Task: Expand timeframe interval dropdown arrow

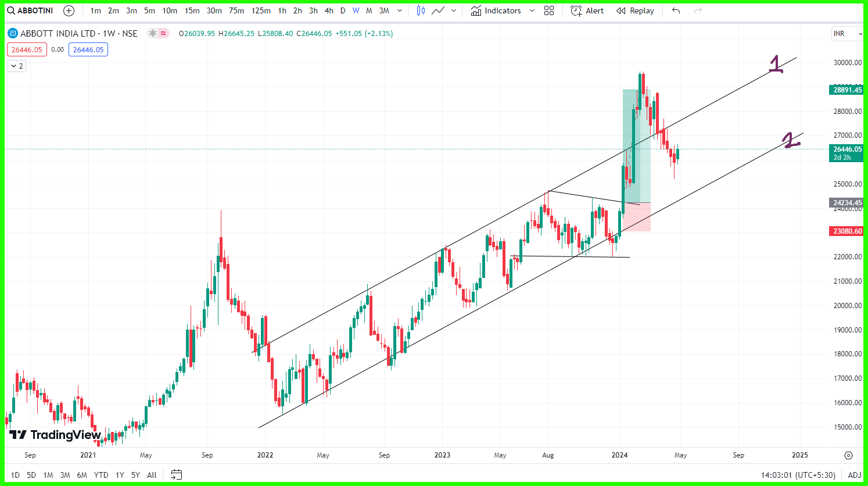Action: (x=399, y=10)
